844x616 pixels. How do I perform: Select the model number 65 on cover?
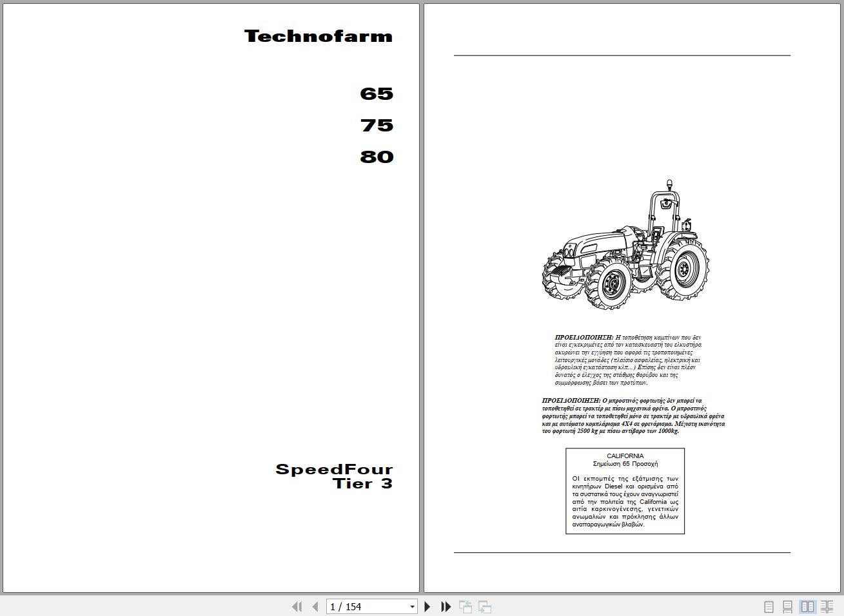(x=377, y=93)
